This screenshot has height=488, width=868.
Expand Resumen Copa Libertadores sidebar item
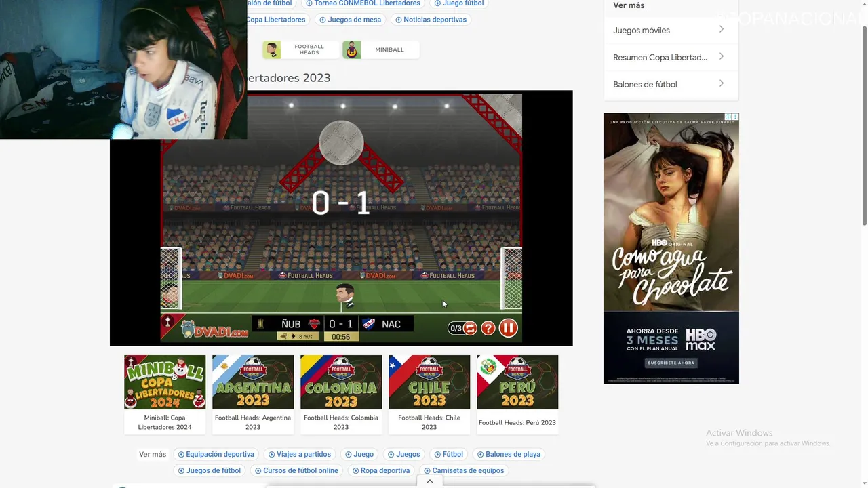point(670,57)
